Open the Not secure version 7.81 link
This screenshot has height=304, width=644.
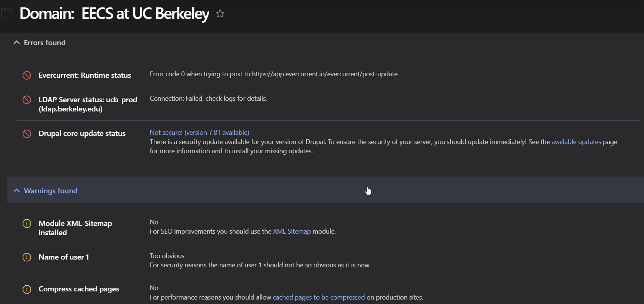coord(199,133)
